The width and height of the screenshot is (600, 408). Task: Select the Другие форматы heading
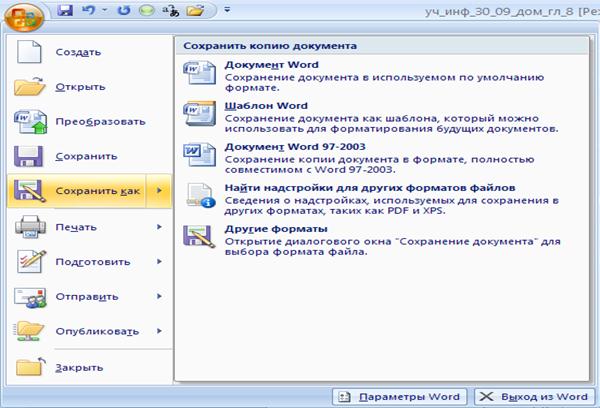click(276, 229)
